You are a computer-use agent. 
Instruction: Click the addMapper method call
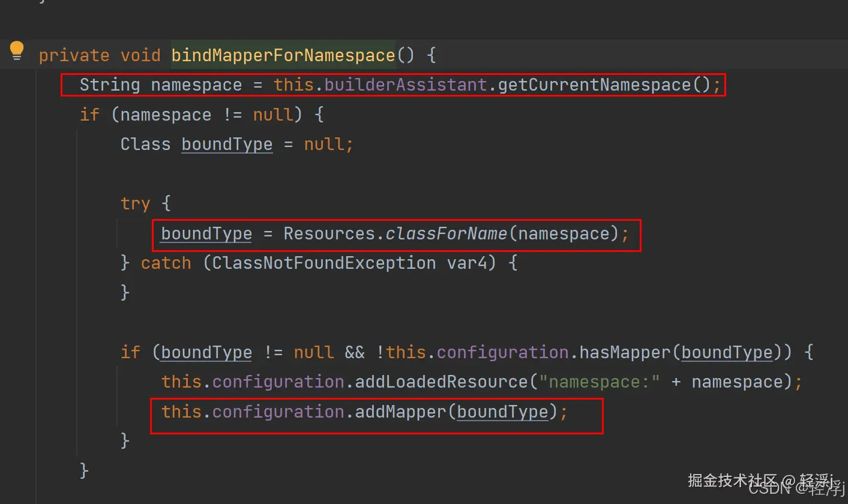400,412
